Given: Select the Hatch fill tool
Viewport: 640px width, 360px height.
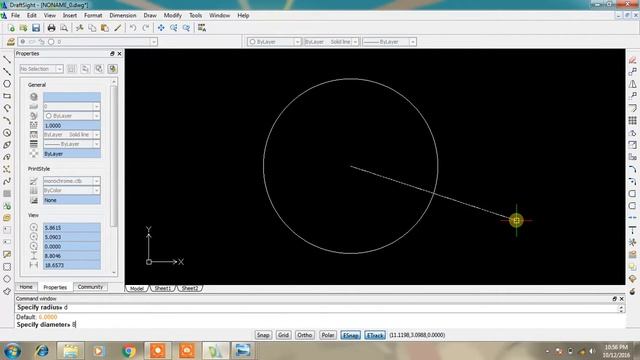Looking at the screenshot, I should click(7, 193).
